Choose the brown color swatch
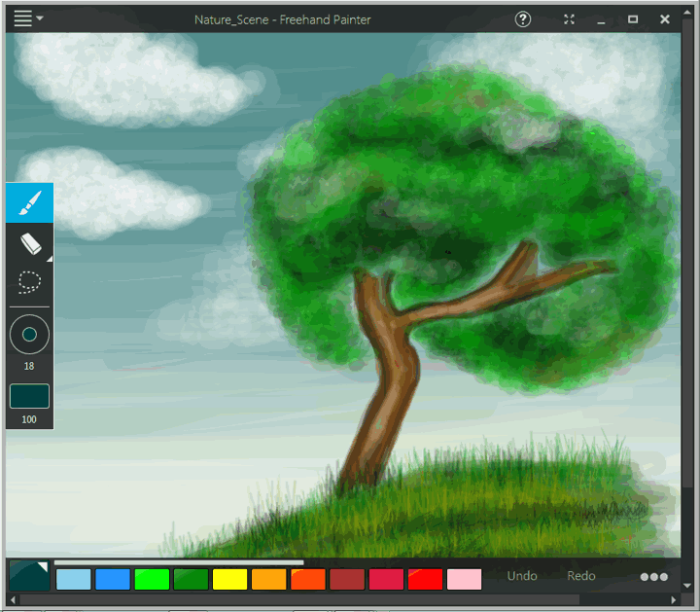This screenshot has height=612, width=700. [x=347, y=580]
